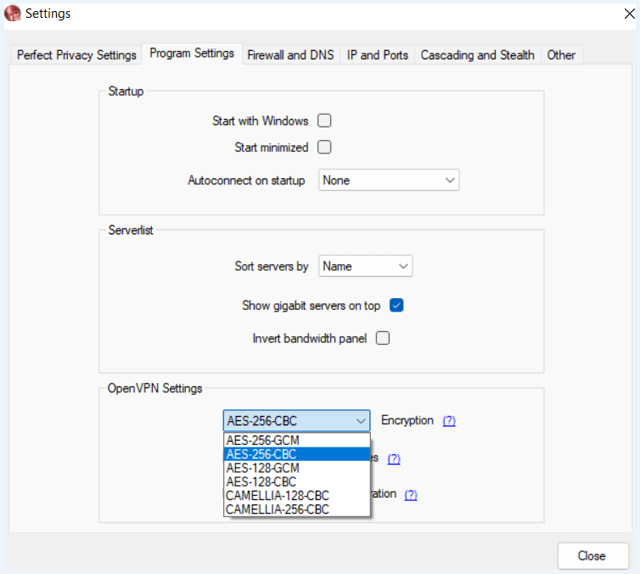
Task: Expand the Sort servers by dropdown
Action: (365, 266)
